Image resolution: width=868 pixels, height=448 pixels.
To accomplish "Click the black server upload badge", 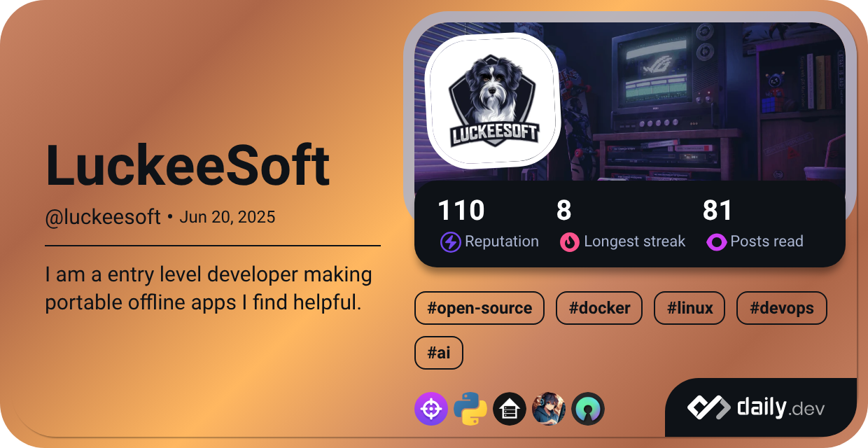I will 510,408.
